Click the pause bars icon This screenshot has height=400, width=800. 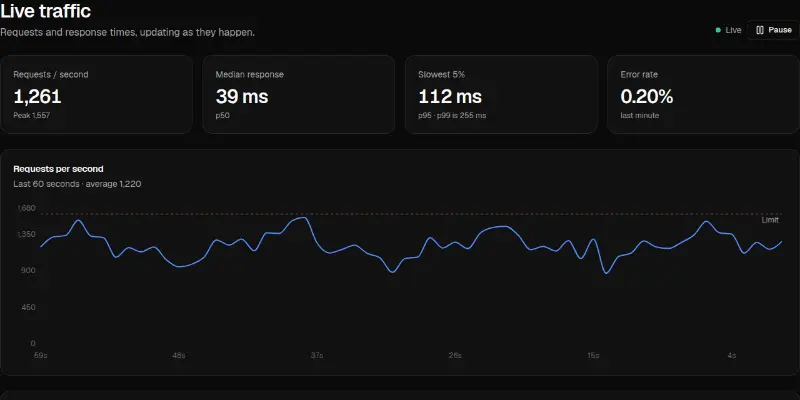(760, 30)
